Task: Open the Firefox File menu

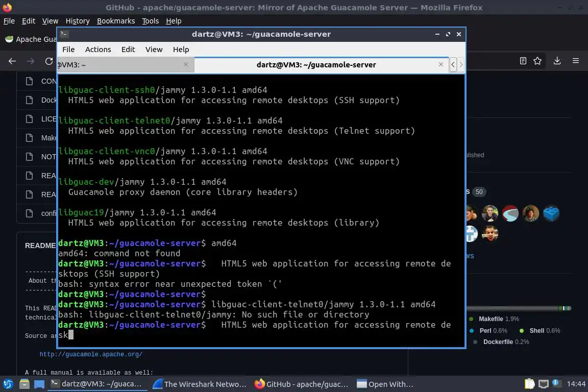Action: tap(9, 21)
